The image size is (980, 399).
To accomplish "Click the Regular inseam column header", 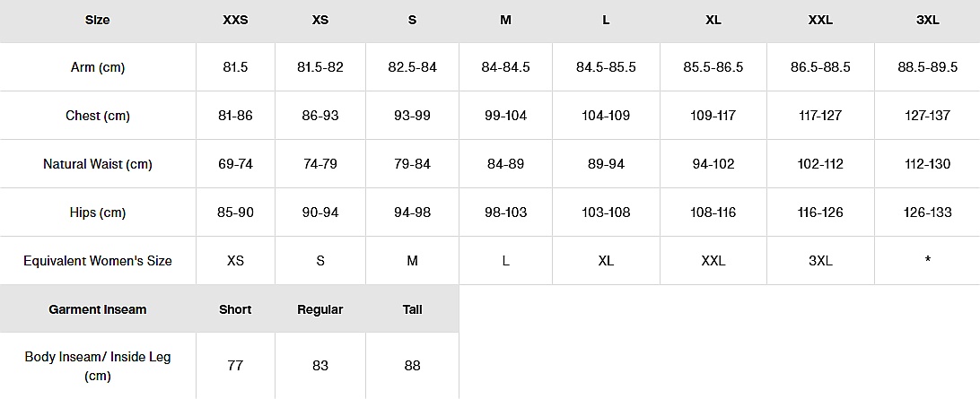I will 320,309.
